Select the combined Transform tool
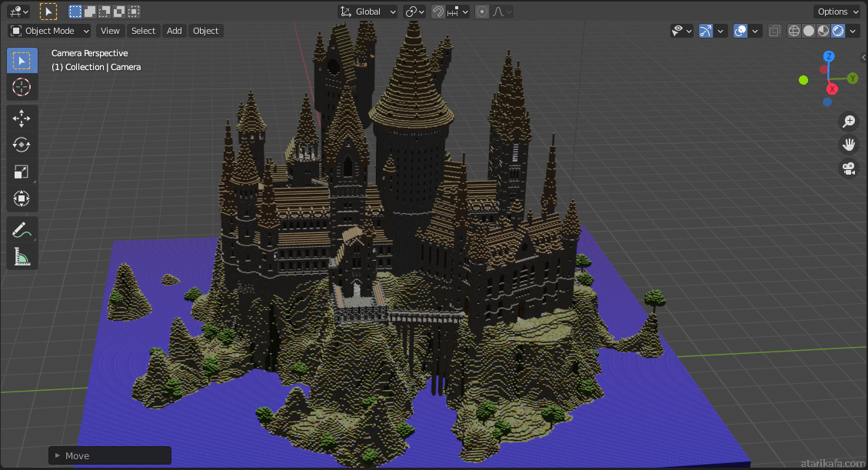 tap(22, 198)
